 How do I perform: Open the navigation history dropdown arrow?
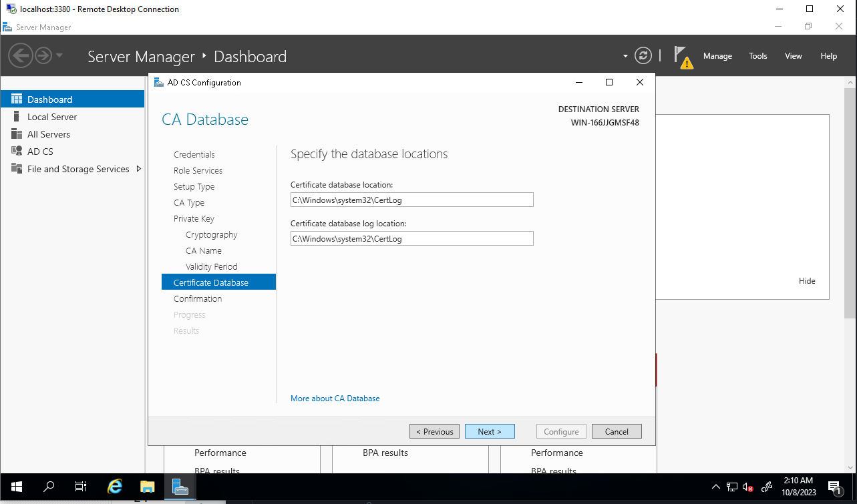click(x=59, y=55)
